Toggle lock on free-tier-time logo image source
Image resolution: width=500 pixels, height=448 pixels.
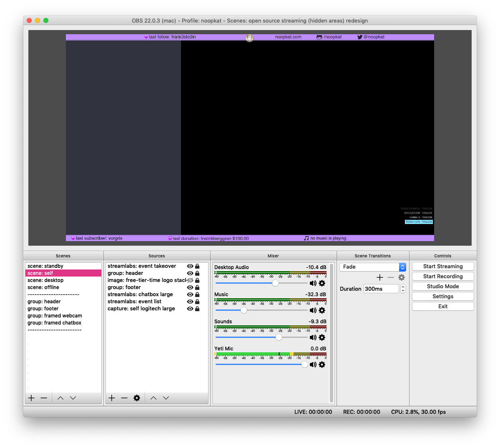point(197,280)
